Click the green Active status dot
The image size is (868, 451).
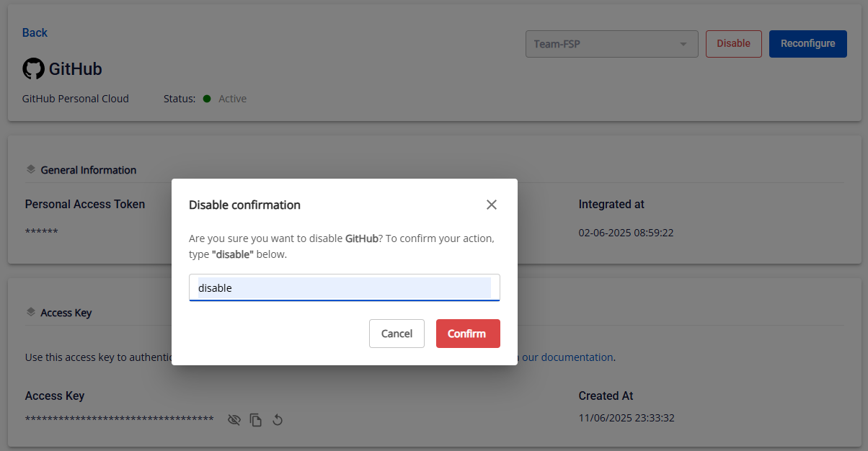207,99
